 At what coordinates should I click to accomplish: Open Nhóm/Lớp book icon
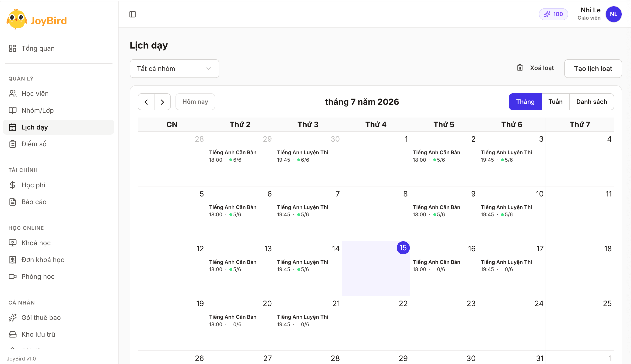pyautogui.click(x=13, y=110)
